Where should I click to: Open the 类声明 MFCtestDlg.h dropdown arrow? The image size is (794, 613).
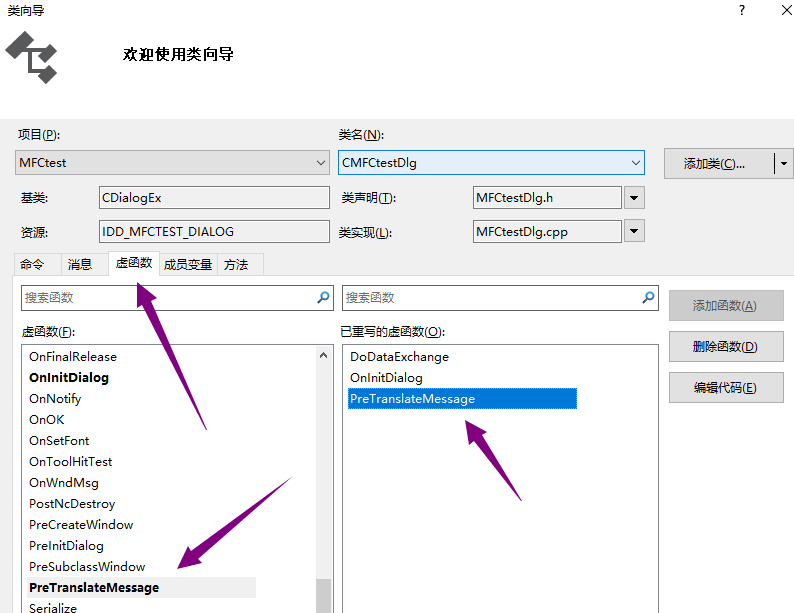634,198
